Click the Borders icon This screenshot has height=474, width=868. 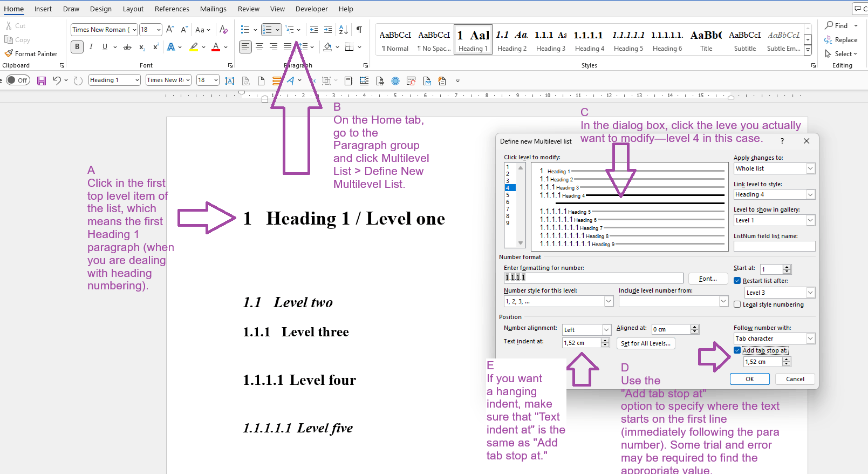350,47
